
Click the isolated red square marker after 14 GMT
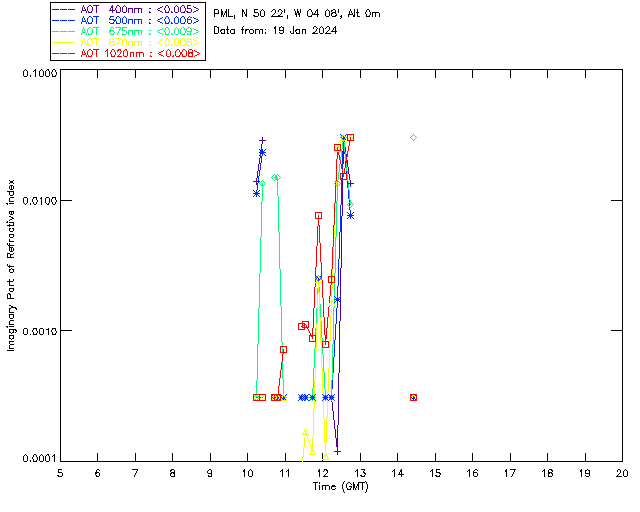413,398
